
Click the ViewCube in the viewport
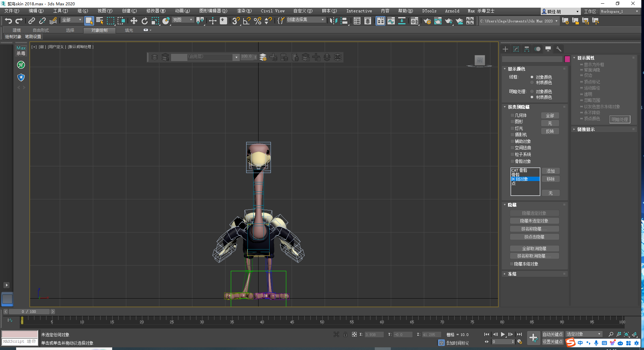(x=480, y=61)
